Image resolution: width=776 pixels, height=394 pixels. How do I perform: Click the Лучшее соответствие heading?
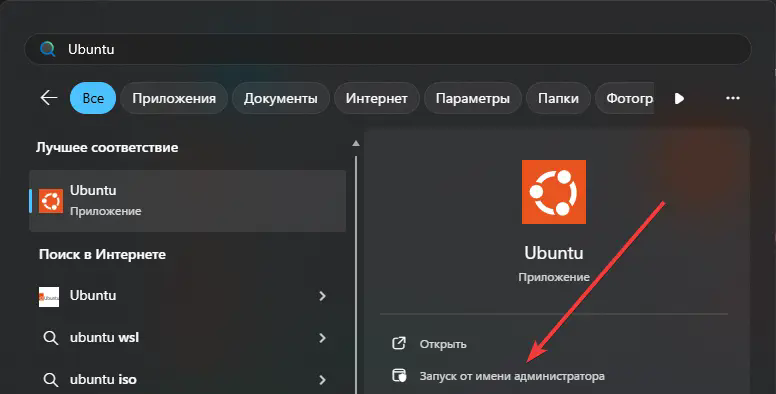click(107, 148)
